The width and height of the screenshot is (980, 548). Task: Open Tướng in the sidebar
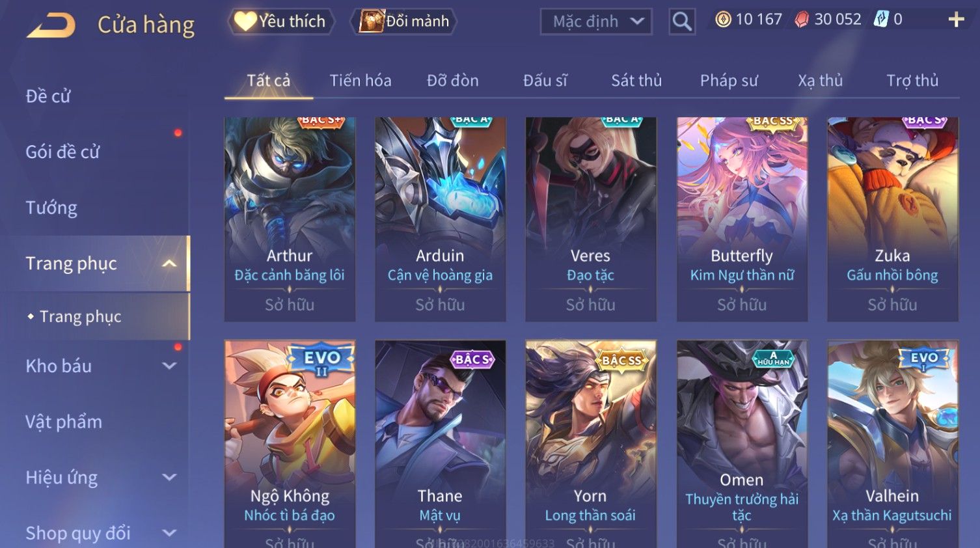[51, 208]
